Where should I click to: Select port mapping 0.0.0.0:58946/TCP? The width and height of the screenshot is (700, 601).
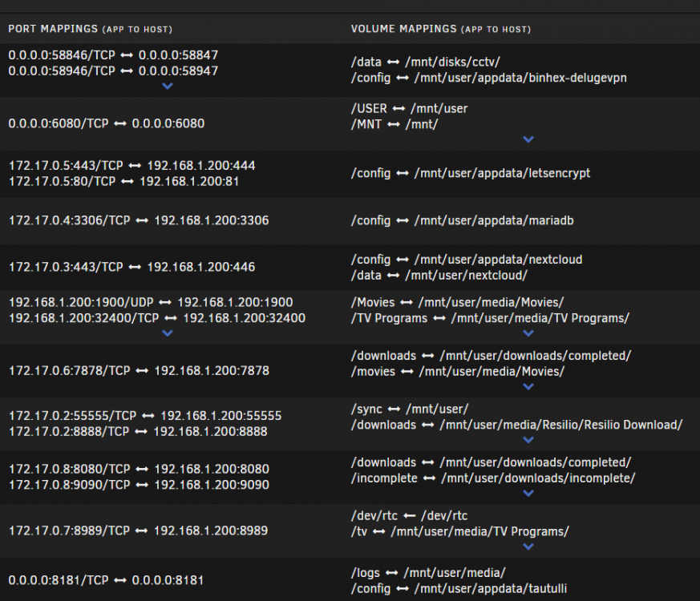113,71
